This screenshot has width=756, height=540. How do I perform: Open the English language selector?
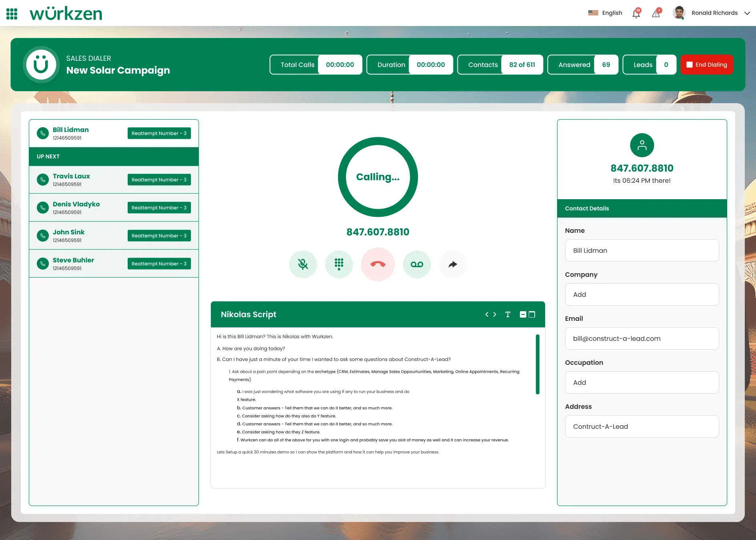(x=605, y=13)
